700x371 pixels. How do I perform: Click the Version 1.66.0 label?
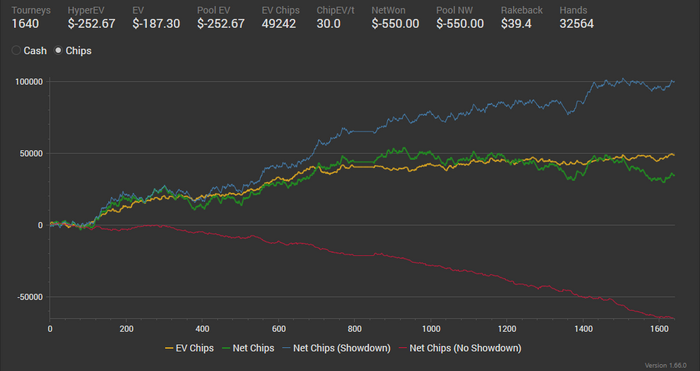point(666,365)
